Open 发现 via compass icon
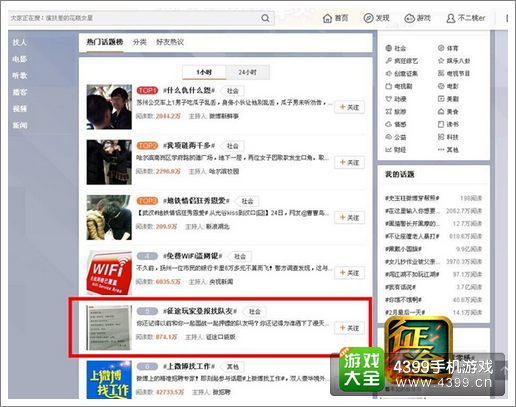The image size is (516, 407). [x=368, y=18]
